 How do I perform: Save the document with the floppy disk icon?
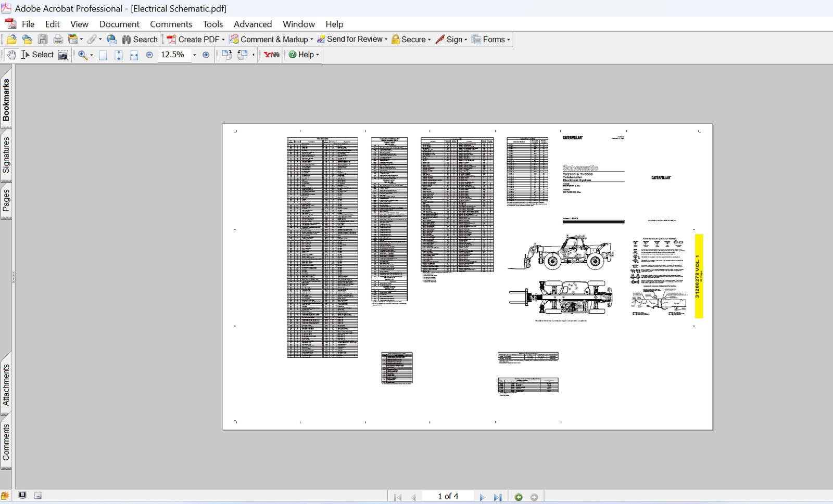(x=43, y=40)
